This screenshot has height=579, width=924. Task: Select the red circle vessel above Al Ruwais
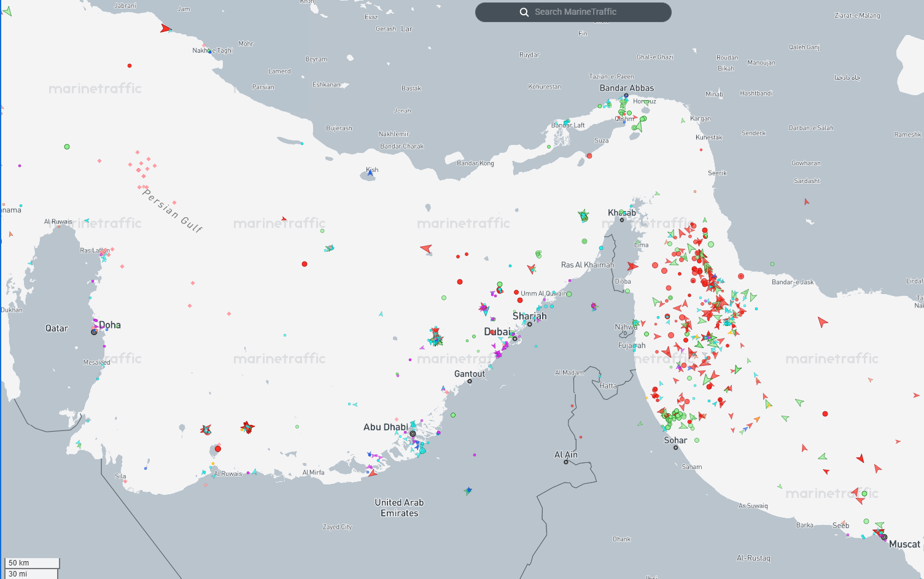click(218, 449)
